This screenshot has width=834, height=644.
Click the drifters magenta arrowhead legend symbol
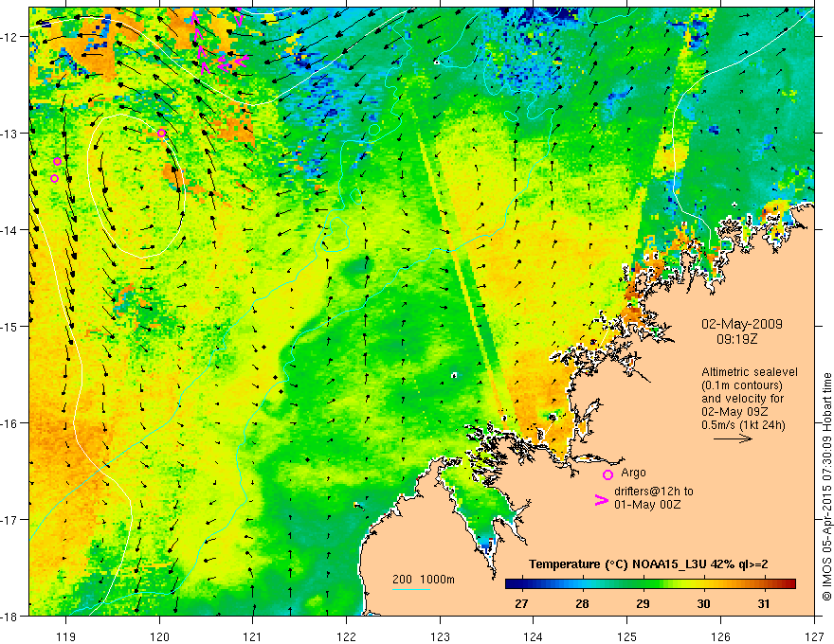602,499
